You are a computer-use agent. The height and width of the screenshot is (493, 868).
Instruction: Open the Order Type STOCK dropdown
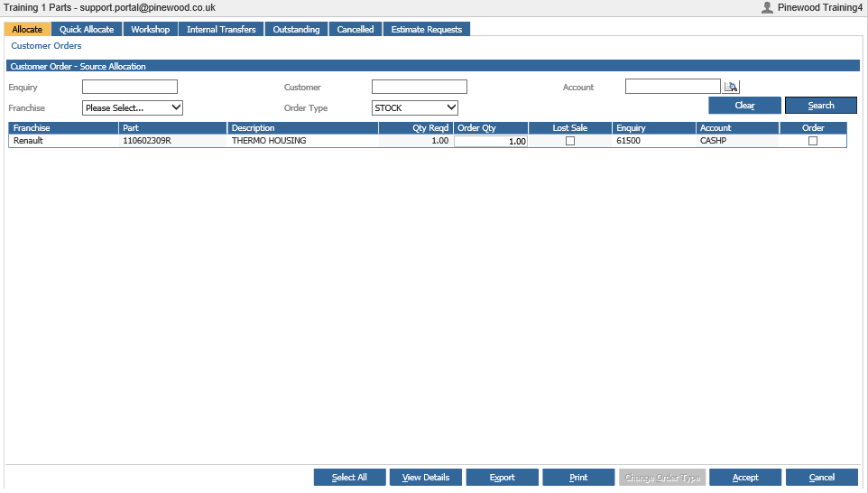[x=415, y=108]
